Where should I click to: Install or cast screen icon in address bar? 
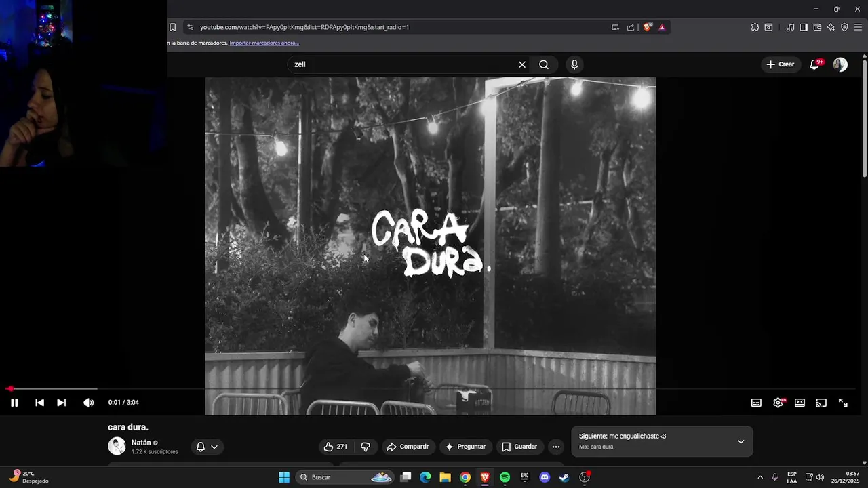(615, 27)
